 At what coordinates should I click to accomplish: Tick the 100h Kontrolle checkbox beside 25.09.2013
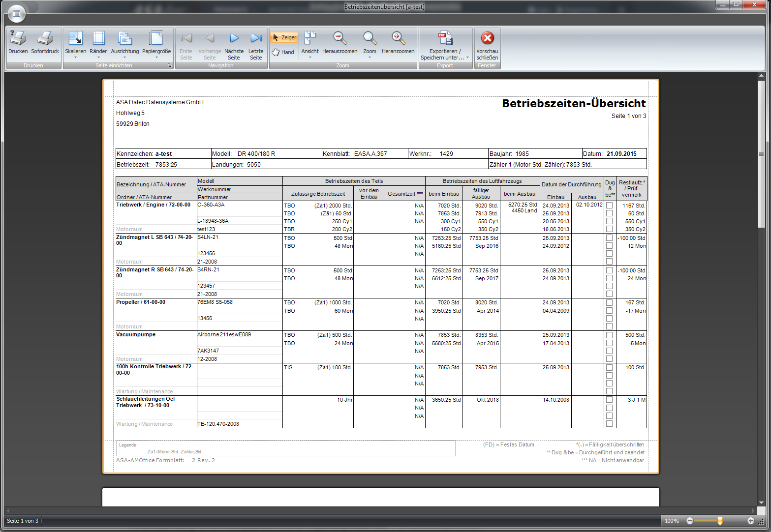coord(609,367)
